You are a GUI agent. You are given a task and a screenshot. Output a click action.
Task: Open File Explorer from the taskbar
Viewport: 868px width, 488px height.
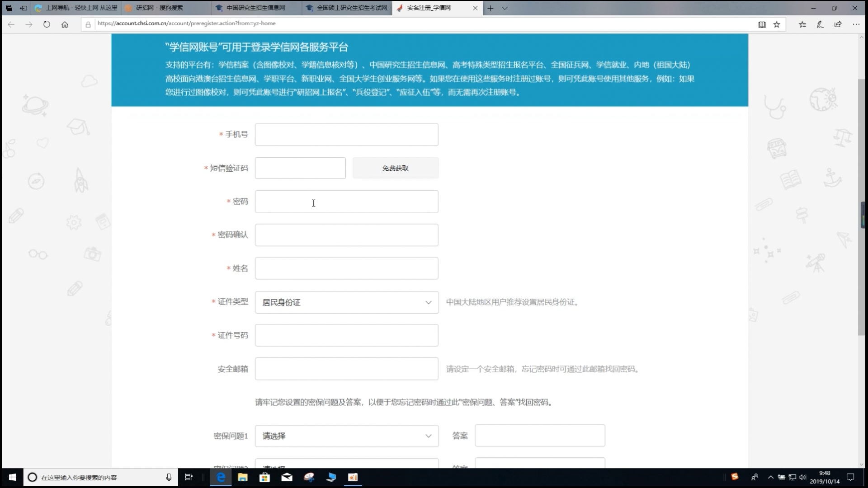click(243, 477)
